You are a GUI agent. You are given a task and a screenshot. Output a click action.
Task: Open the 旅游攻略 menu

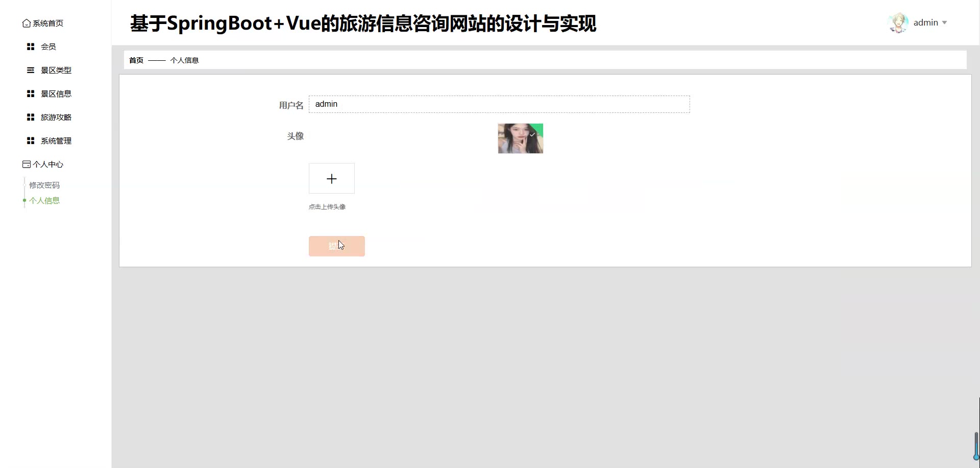[56, 117]
